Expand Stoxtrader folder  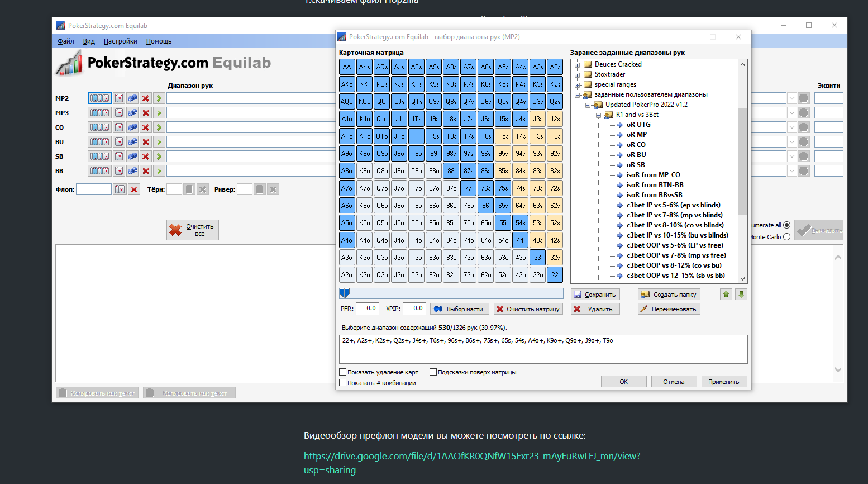(578, 74)
